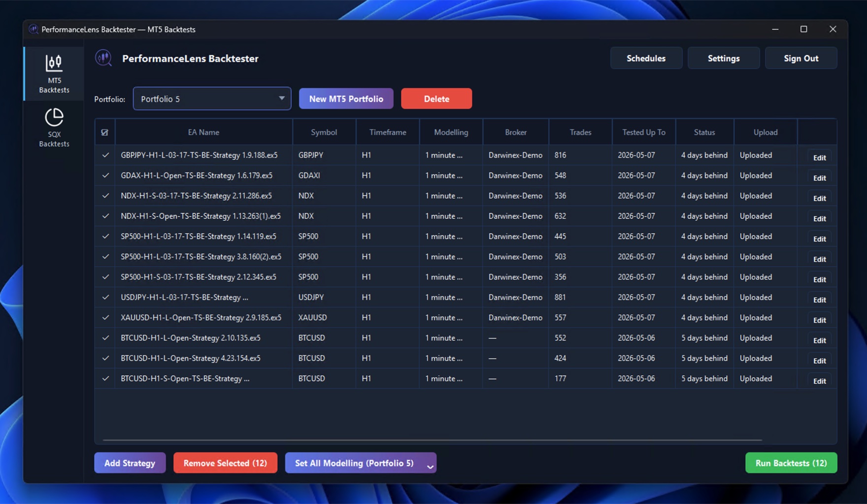
Task: Uncheck SP500-H1-S strategy 2.12.345 checkbox
Action: pyautogui.click(x=105, y=277)
